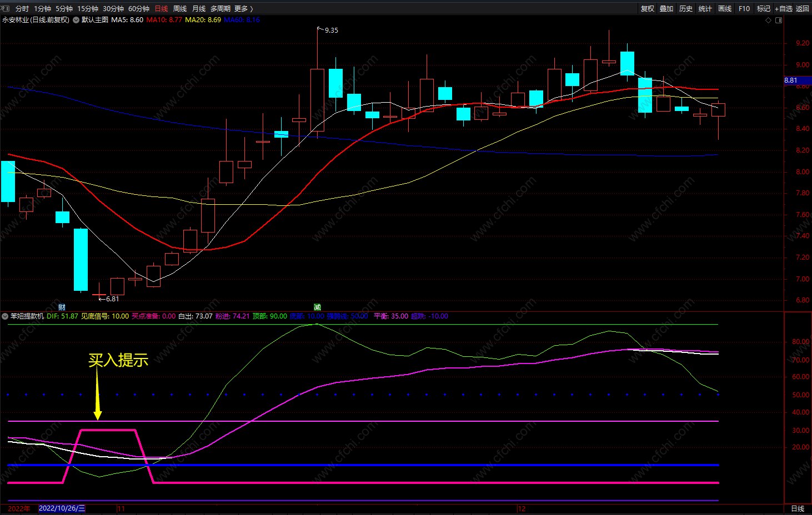This screenshot has width=812, height=515.
Task: Open the 历史 history button
Action: (686, 9)
